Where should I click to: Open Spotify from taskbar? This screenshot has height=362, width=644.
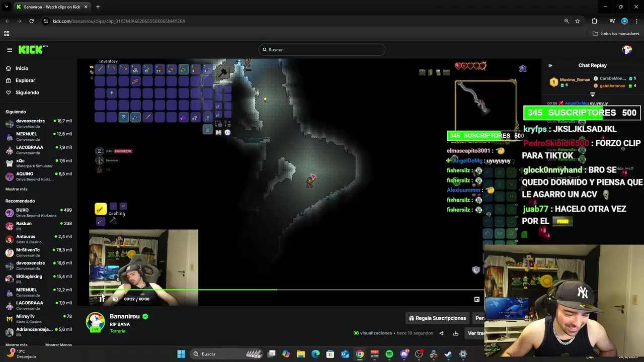[389, 354]
